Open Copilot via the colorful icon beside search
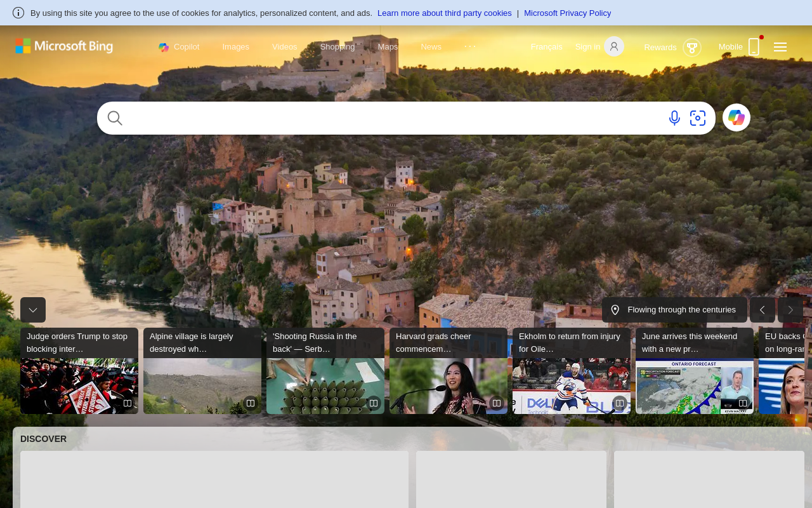Viewport: 812px width, 508px height. 736,117
